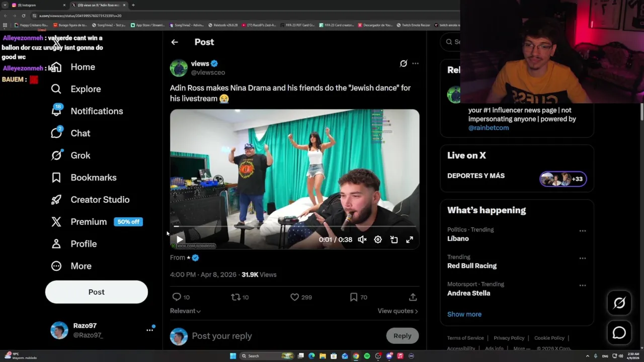
Task: Click the Grok explain icon on post
Action: point(404,63)
